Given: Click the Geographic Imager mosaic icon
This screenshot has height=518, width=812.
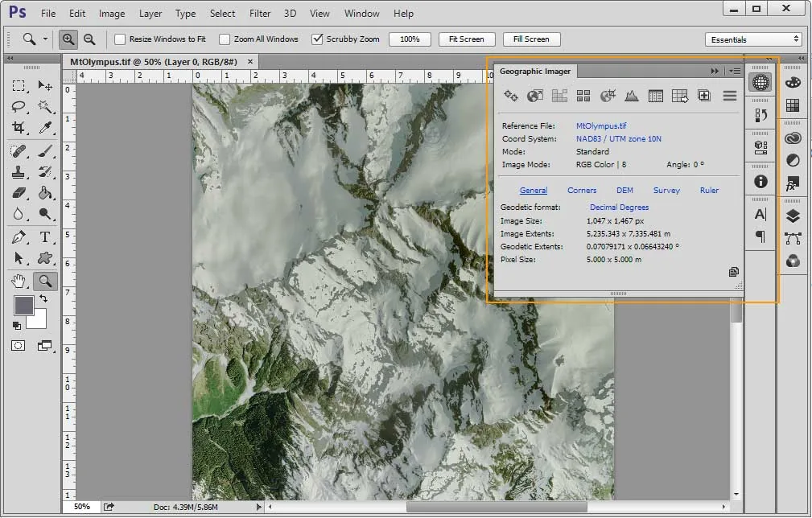Looking at the screenshot, I should (x=583, y=96).
